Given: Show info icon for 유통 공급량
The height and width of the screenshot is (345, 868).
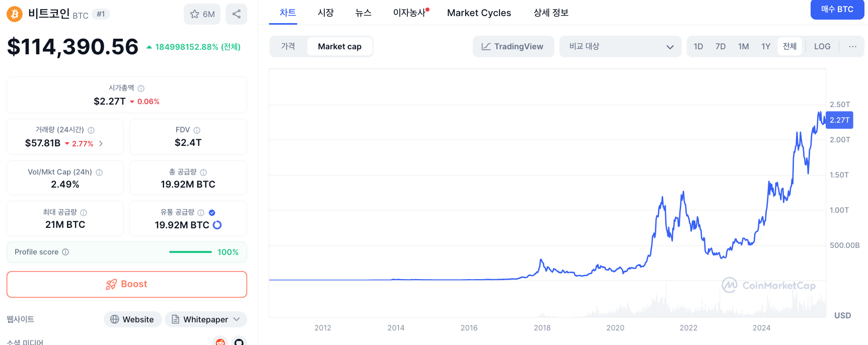Looking at the screenshot, I should click(201, 212).
